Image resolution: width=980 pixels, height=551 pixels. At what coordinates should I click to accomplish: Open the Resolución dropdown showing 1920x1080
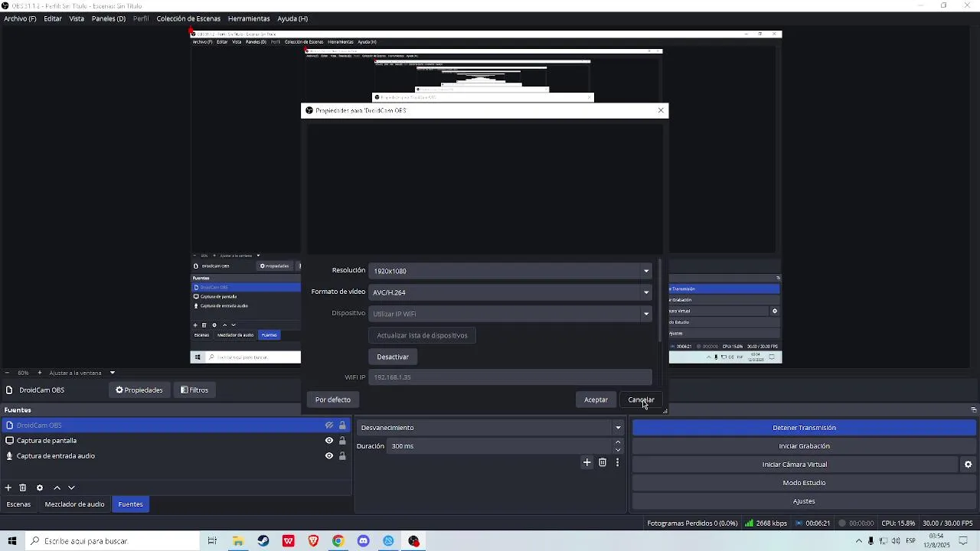point(511,271)
